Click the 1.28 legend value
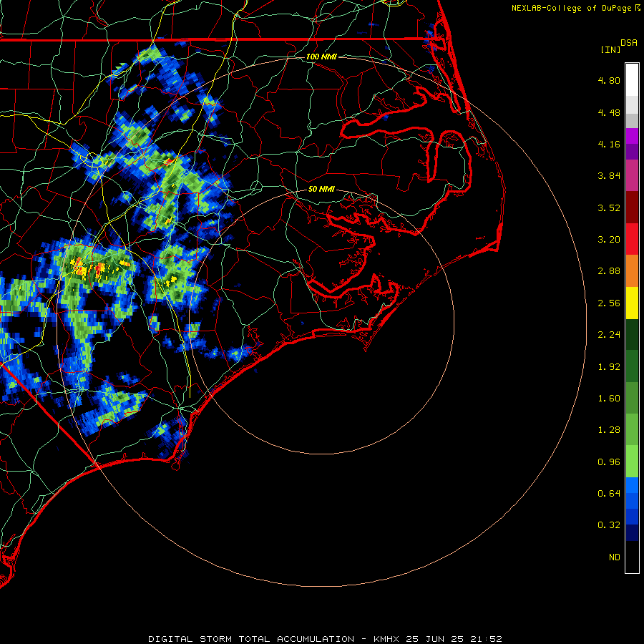Viewport: 644px width, 644px height. tap(609, 430)
